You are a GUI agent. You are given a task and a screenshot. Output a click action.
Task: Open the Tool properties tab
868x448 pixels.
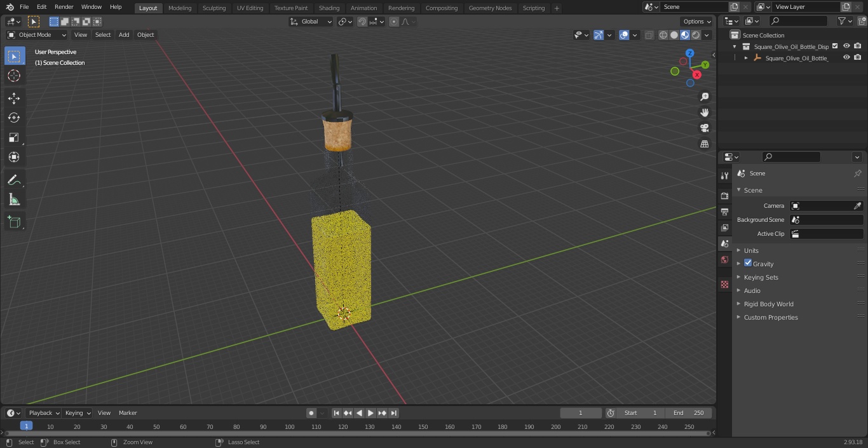724,175
